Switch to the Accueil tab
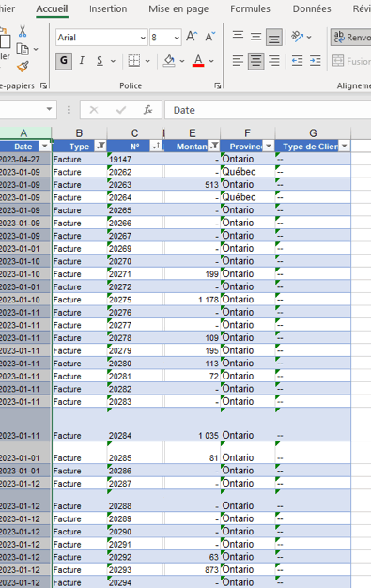This screenshot has width=371, height=588. tap(53, 8)
